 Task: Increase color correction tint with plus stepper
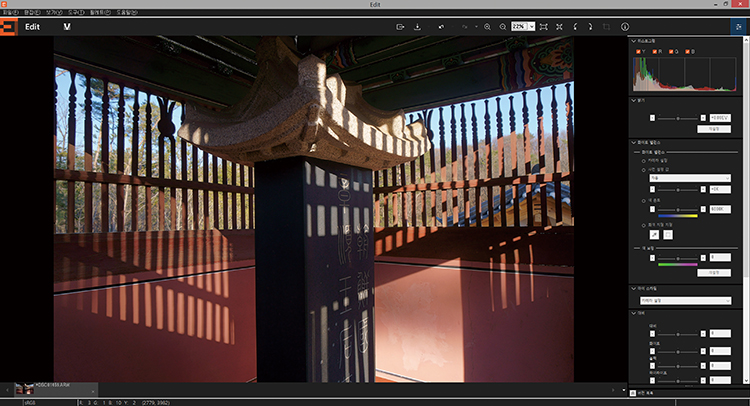point(703,258)
